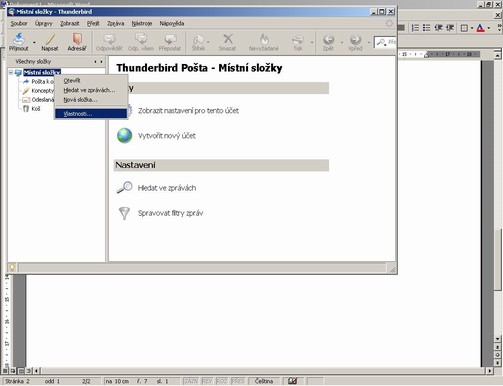Click the magnifier icon beside Hledat ve zprávách
The height and width of the screenshot is (386, 503).
pyautogui.click(x=124, y=187)
